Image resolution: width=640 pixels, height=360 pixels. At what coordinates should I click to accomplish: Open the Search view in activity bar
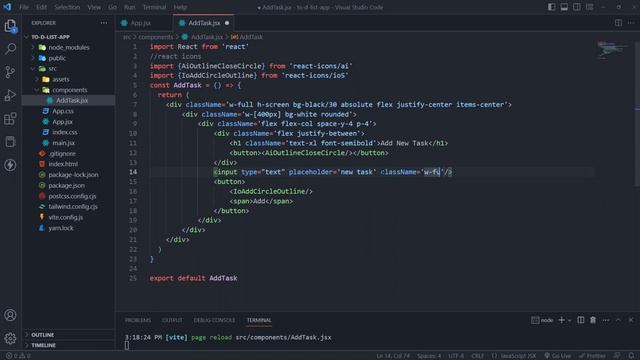(x=10, y=49)
